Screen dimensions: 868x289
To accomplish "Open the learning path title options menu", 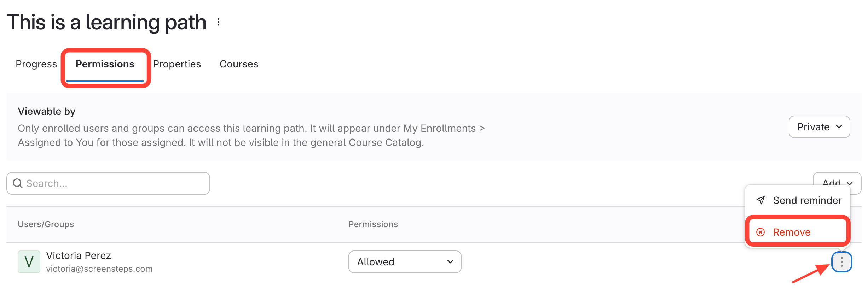I will point(219,22).
